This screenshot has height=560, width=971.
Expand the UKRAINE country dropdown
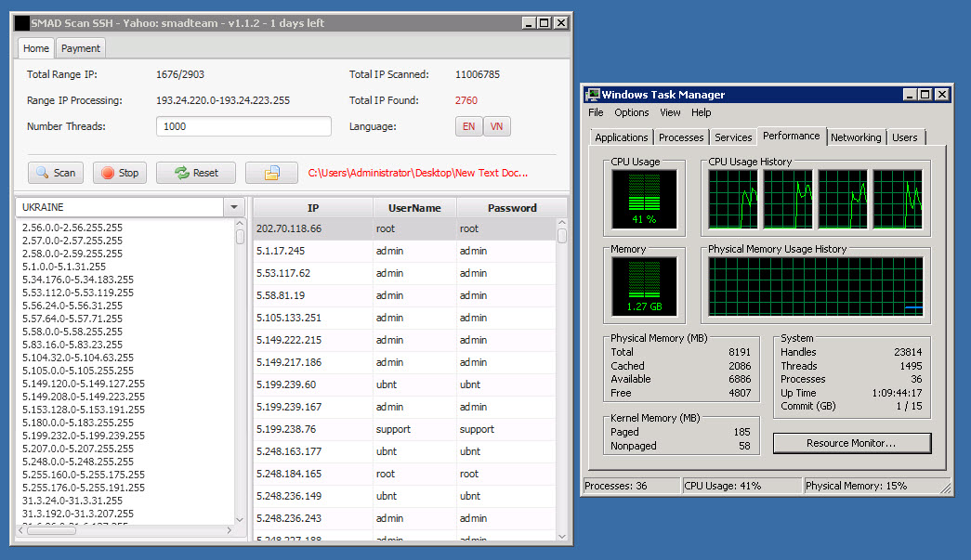pos(235,207)
